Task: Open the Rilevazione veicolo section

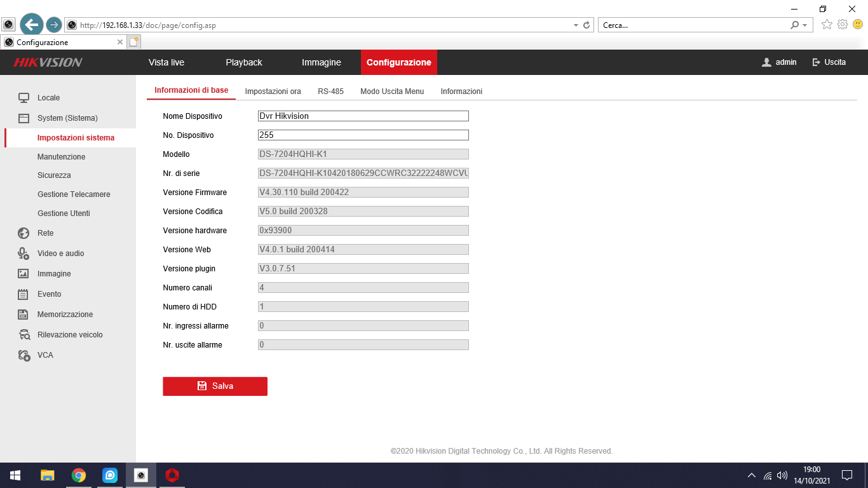Action: click(71, 334)
